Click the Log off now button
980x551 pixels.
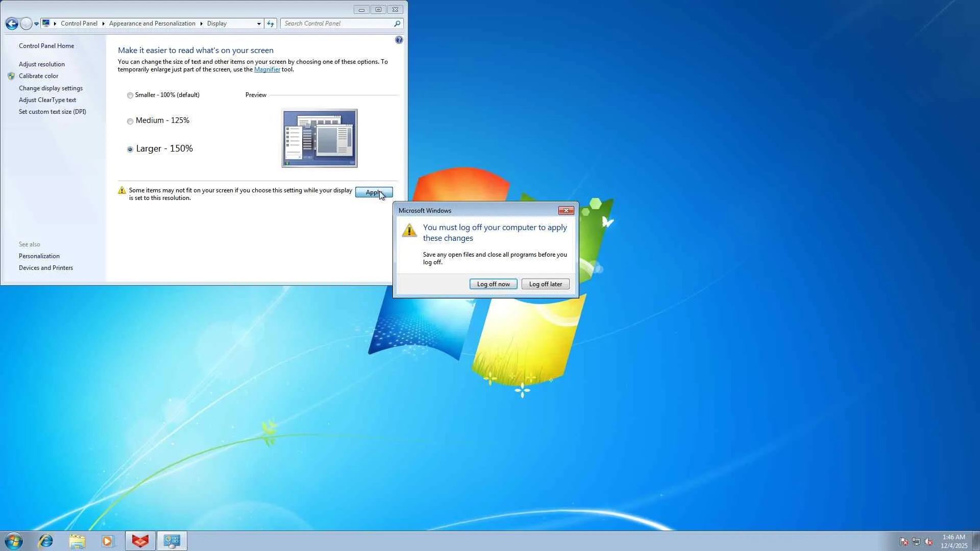pos(493,284)
